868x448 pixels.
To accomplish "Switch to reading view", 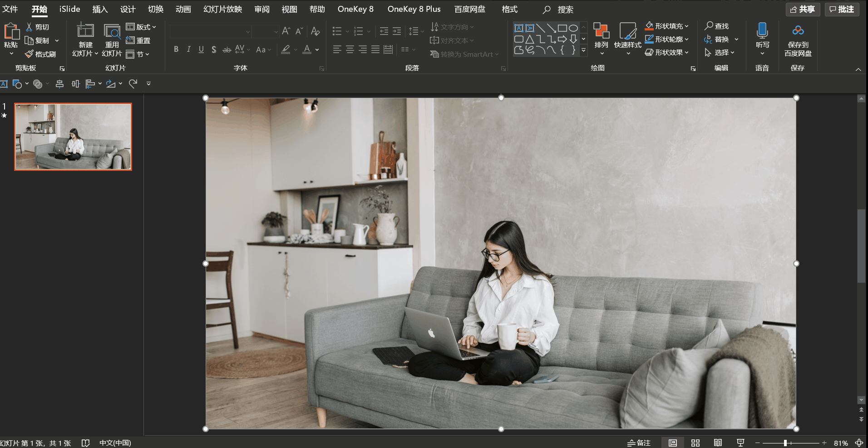I will [718, 443].
